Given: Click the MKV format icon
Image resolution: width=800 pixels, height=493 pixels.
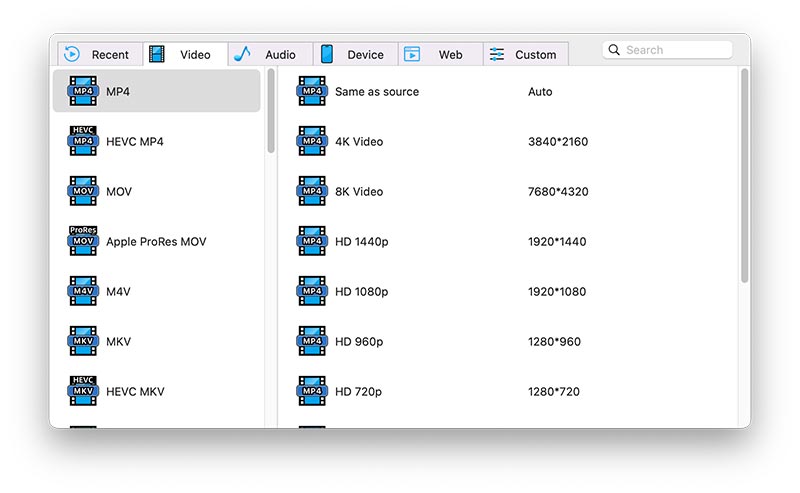Looking at the screenshot, I should [x=83, y=341].
